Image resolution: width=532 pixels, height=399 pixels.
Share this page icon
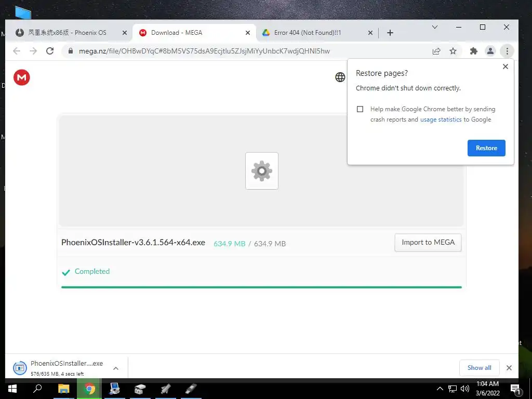coord(436,51)
